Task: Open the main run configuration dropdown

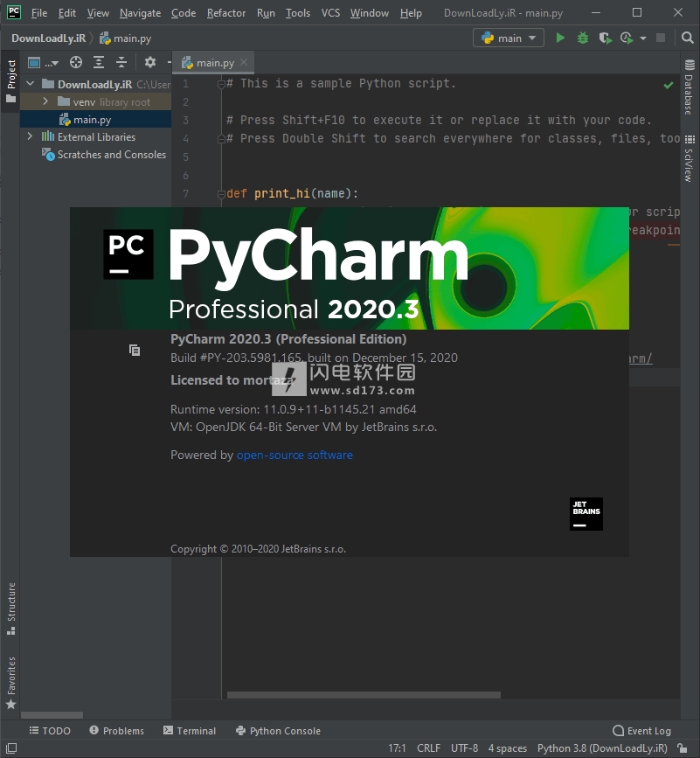Action: pos(508,38)
